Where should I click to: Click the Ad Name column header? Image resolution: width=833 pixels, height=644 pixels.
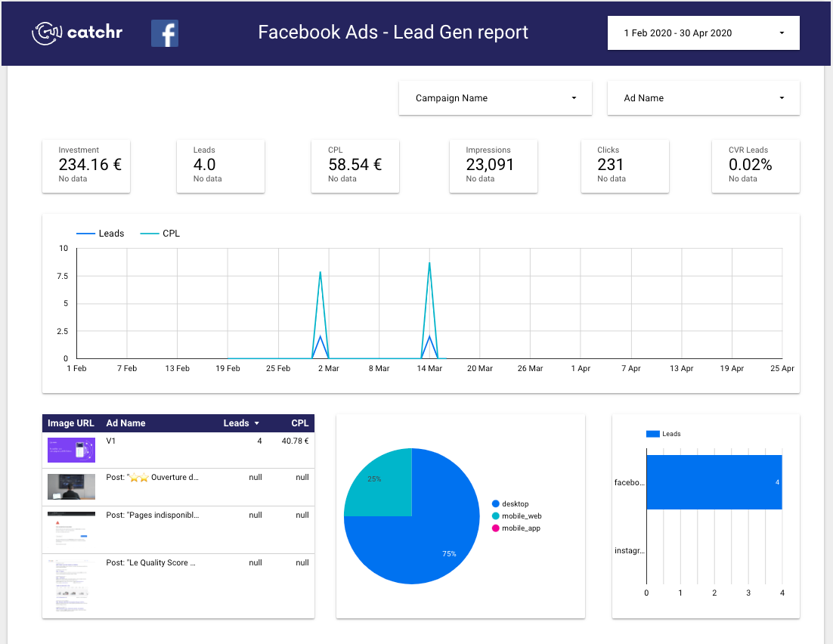pyautogui.click(x=126, y=423)
